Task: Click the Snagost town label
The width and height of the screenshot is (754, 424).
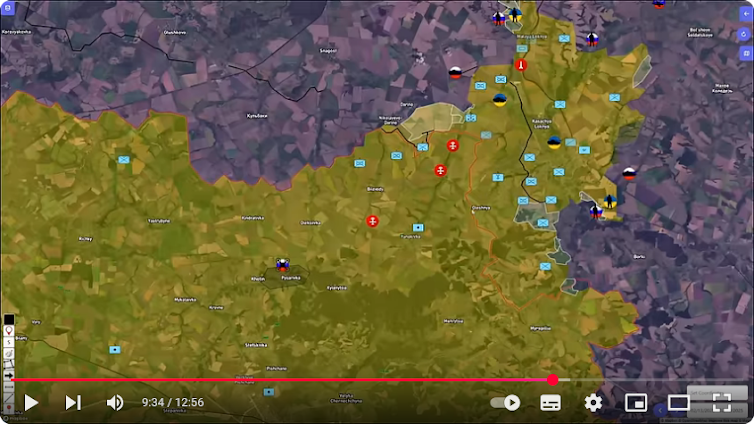Action: coord(328,50)
